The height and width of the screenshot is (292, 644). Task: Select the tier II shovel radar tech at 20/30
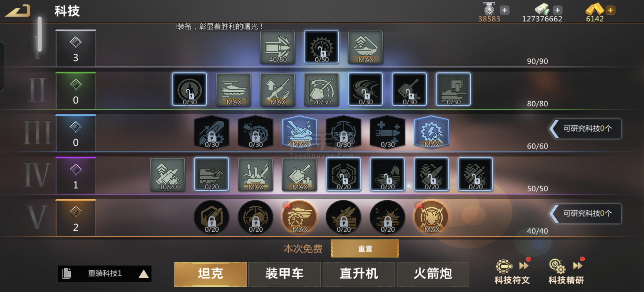pyautogui.click(x=321, y=90)
